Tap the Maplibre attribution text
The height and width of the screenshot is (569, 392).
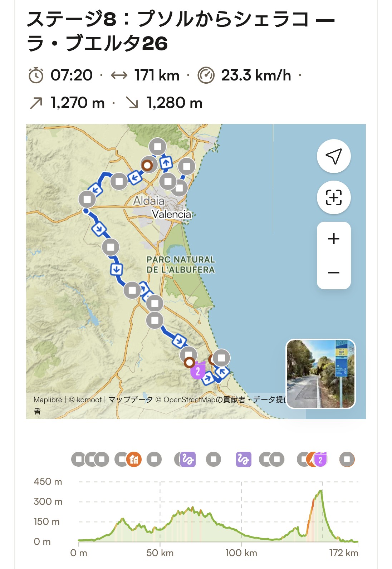(x=48, y=399)
